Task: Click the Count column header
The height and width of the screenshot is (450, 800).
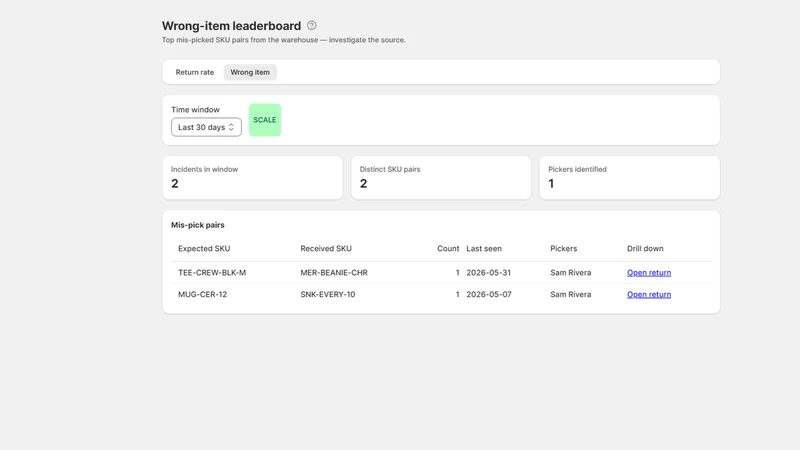Action: click(448, 248)
